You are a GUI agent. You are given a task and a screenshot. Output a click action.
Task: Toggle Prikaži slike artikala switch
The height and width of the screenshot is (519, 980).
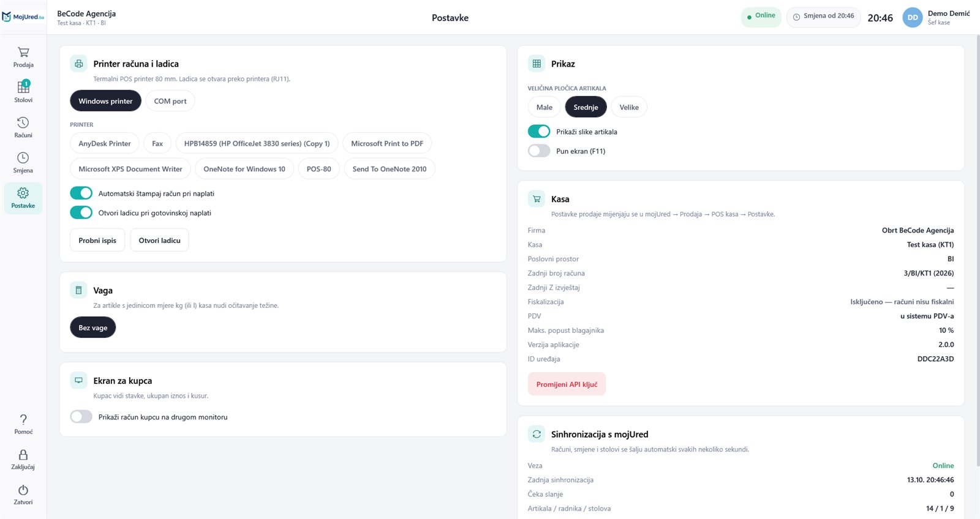(539, 132)
